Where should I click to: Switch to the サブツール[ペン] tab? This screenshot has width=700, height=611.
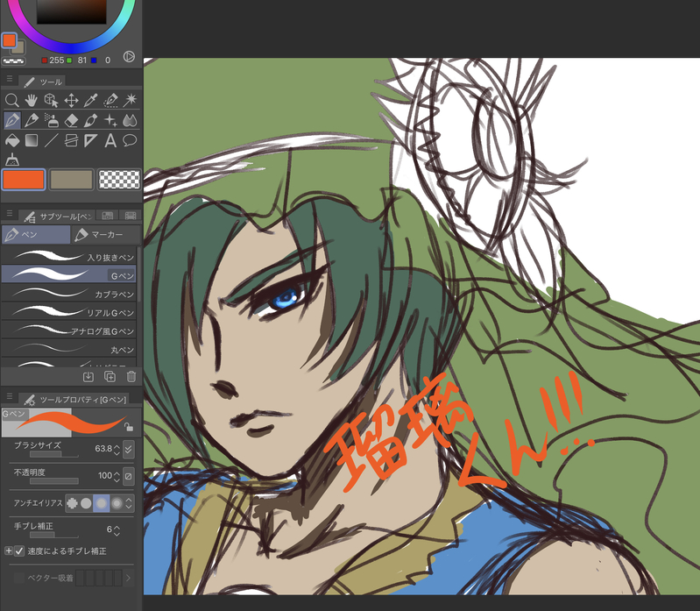tap(57, 217)
